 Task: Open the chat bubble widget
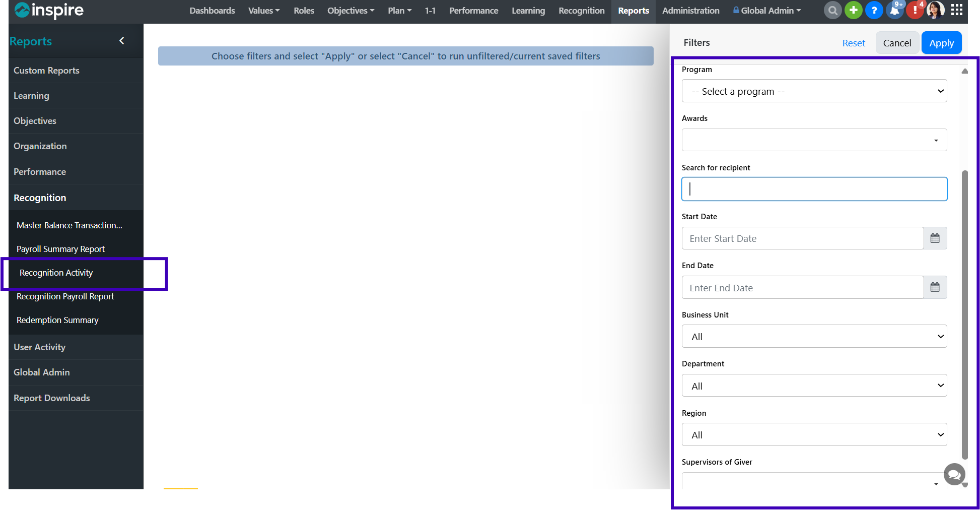pyautogui.click(x=954, y=474)
